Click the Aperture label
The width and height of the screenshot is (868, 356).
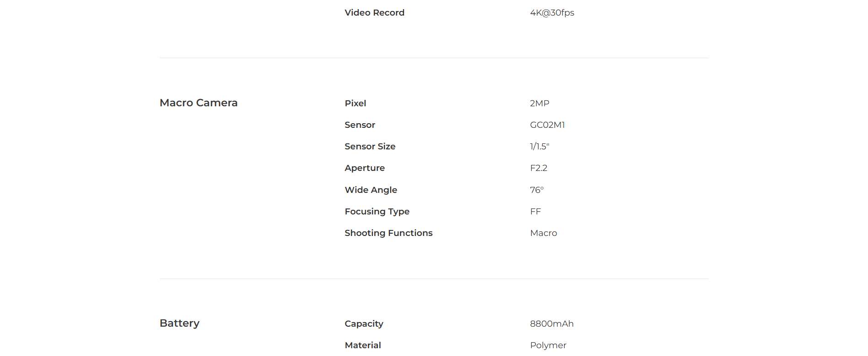pyautogui.click(x=364, y=168)
